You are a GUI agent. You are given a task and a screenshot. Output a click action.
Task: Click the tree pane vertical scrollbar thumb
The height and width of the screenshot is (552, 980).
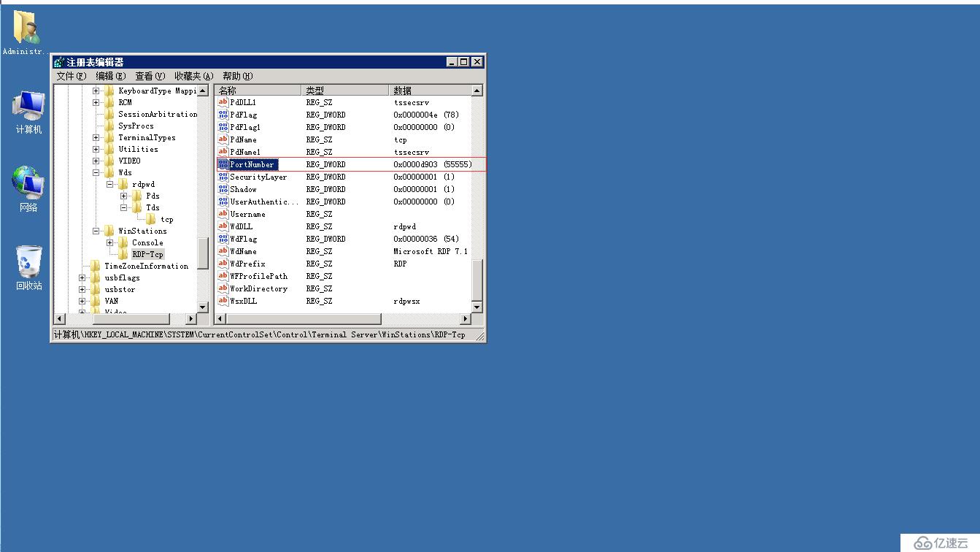[203, 253]
